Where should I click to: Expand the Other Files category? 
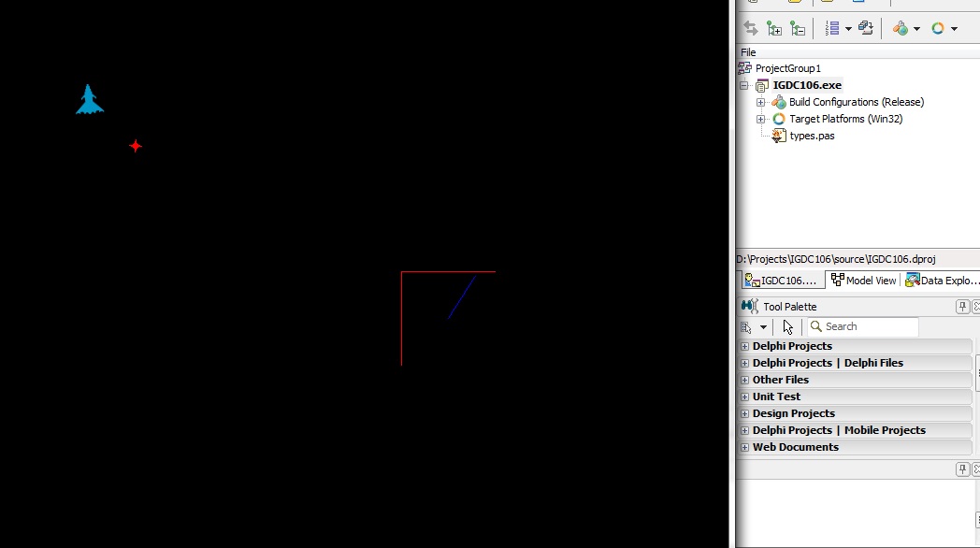tap(744, 380)
